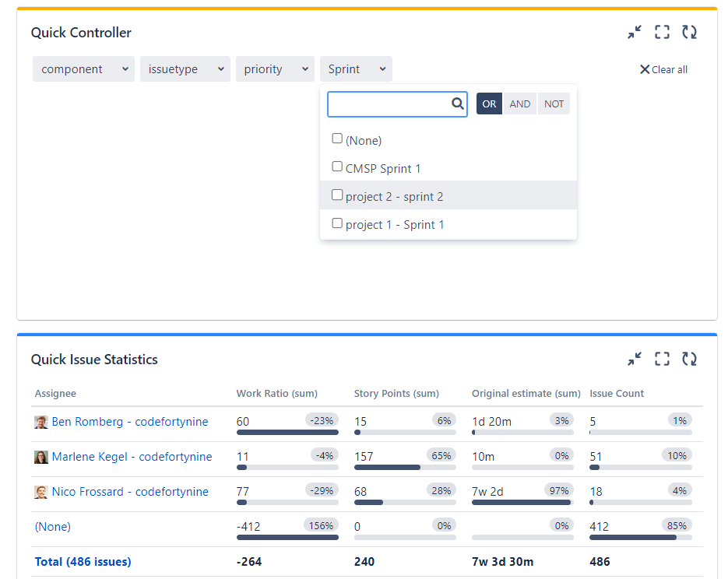Expand the priority filter dropdown
Viewport: 728px width, 579px height.
[274, 68]
